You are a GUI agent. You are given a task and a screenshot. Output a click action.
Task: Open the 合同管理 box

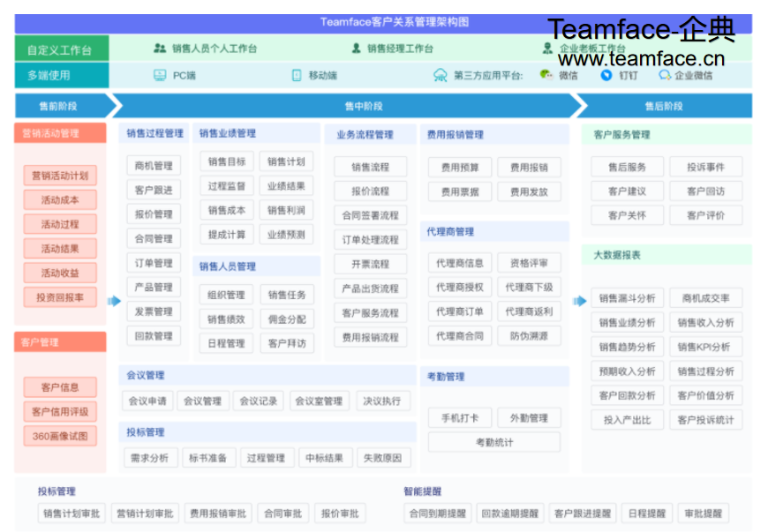pos(154,238)
